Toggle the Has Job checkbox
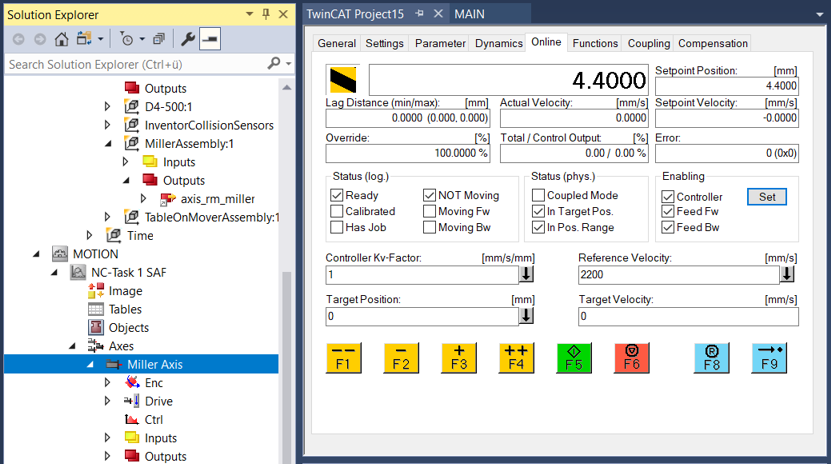This screenshot has width=831, height=464. coord(337,227)
